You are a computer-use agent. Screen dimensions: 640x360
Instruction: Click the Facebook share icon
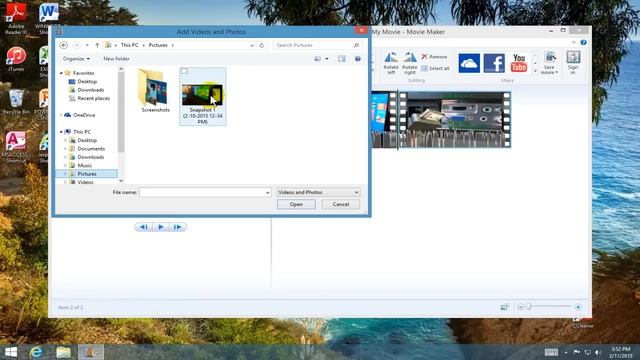494,63
